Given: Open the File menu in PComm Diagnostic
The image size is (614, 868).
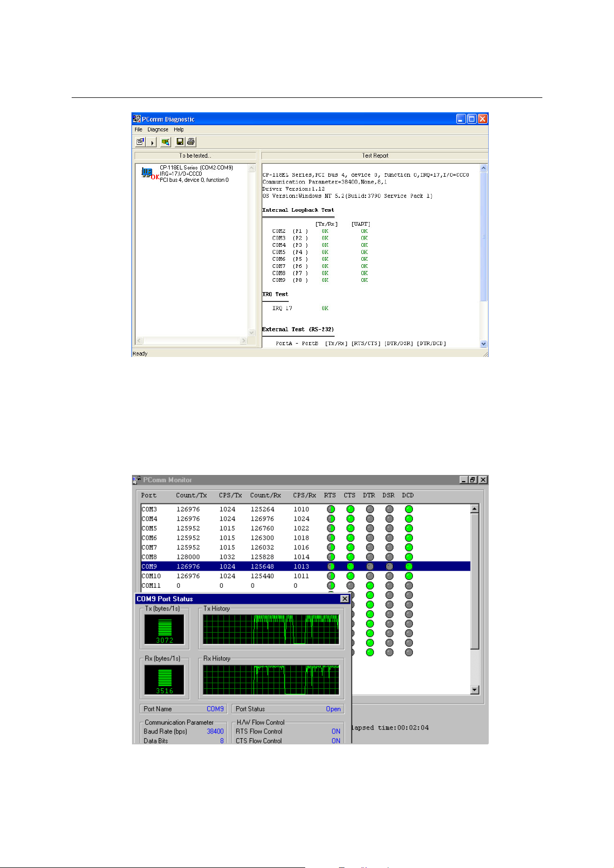Looking at the screenshot, I should [x=138, y=130].
